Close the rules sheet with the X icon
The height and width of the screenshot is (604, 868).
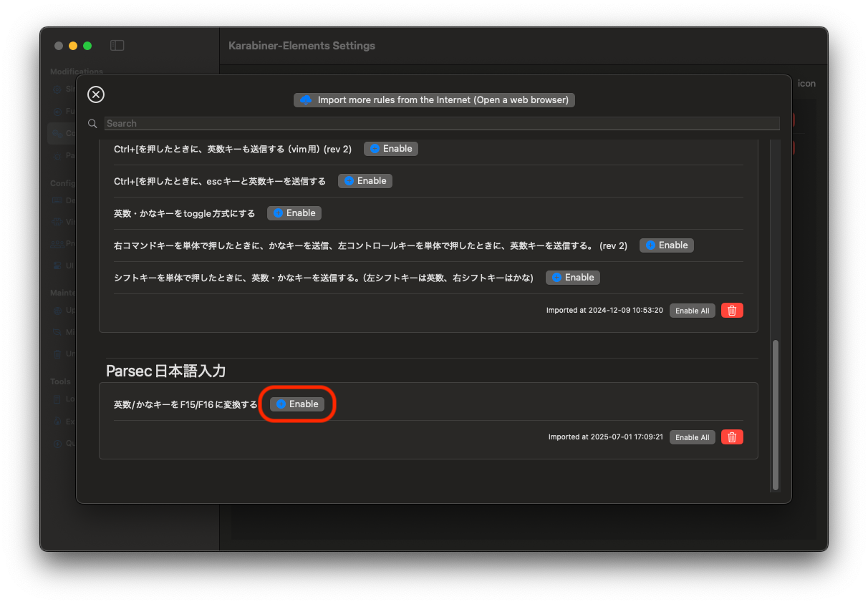[96, 94]
